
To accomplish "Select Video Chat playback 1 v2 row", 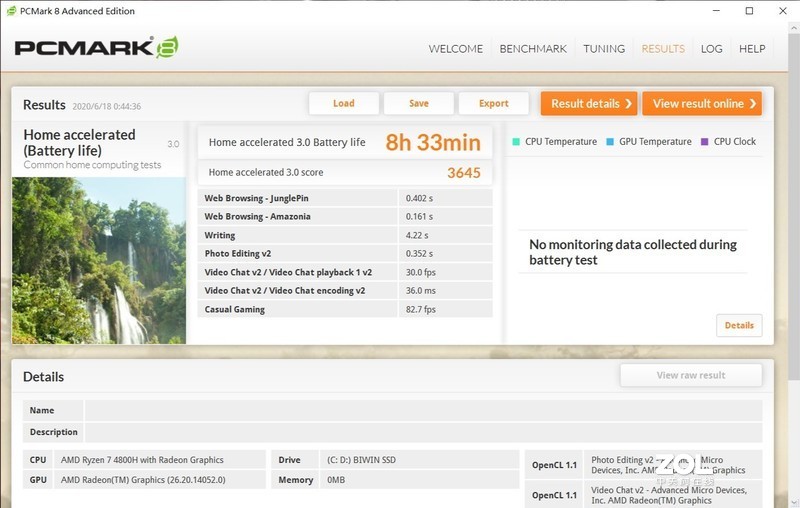I will 345,272.
